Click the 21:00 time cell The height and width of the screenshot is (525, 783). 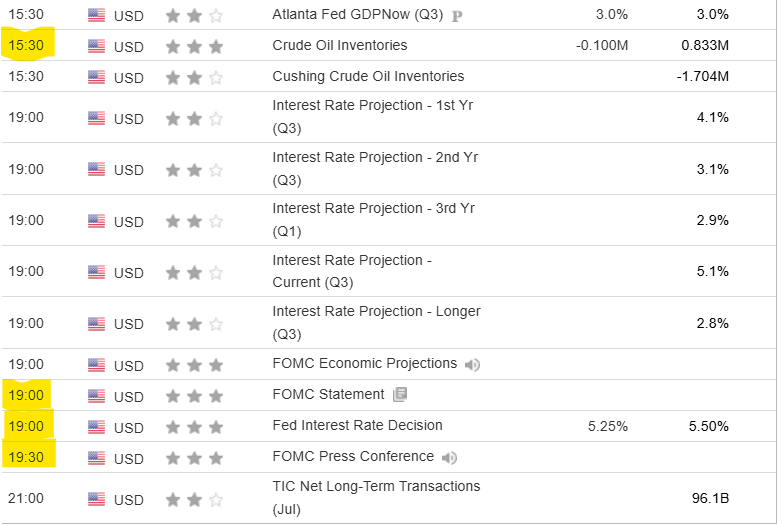coord(25,499)
